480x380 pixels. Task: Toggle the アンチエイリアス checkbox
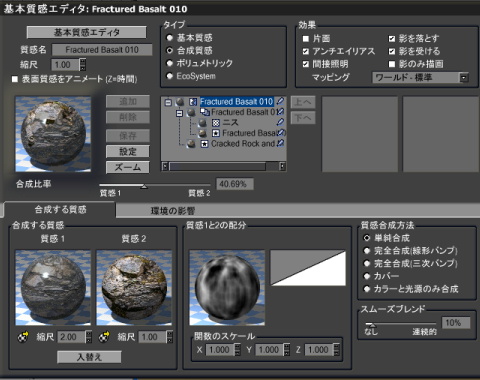306,51
